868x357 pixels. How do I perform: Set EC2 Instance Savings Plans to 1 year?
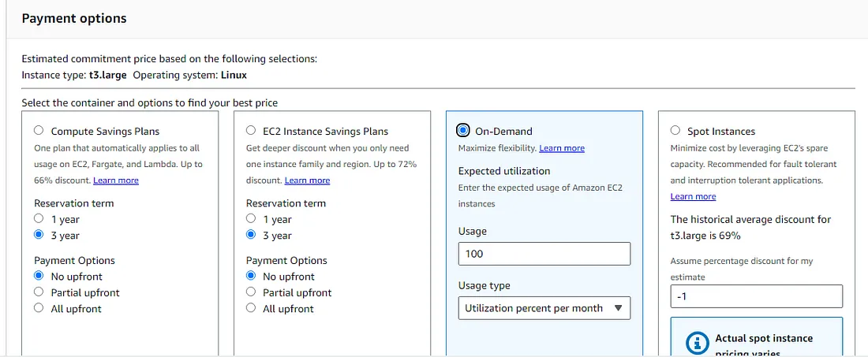tap(251, 219)
